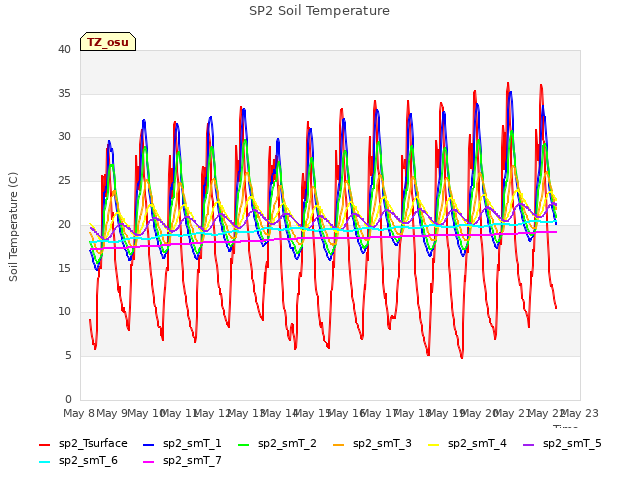Click the green sp2_smT_2 legend color marker
The height and width of the screenshot is (480, 640).
point(244,444)
